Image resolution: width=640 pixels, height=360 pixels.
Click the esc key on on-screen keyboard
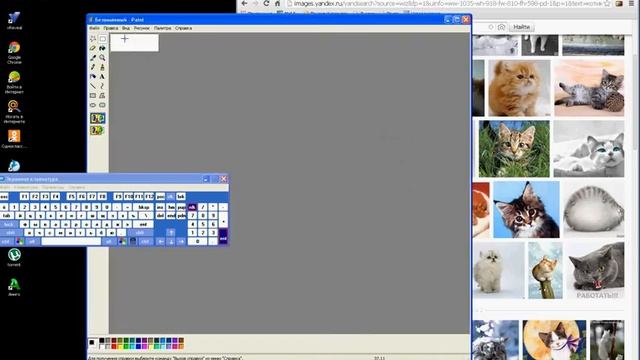(x=4, y=197)
